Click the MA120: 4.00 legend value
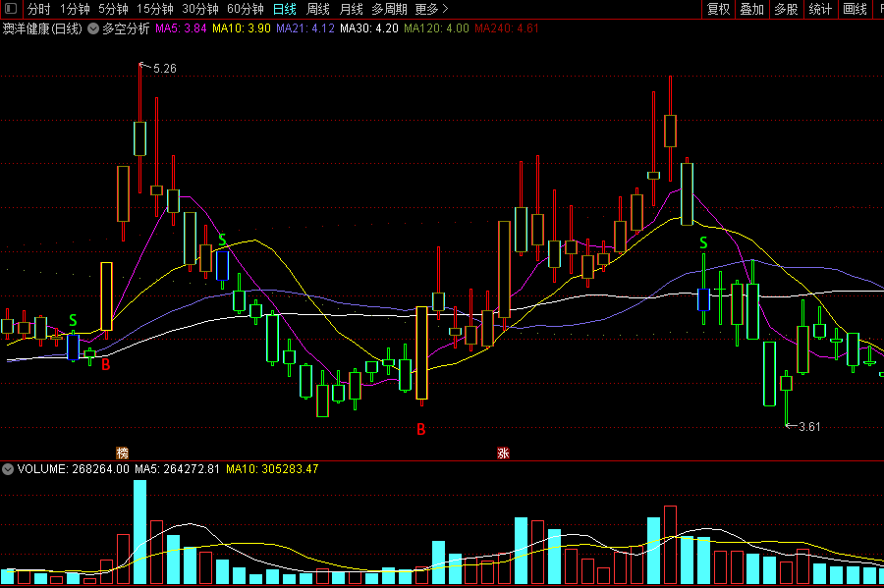 pos(436,28)
